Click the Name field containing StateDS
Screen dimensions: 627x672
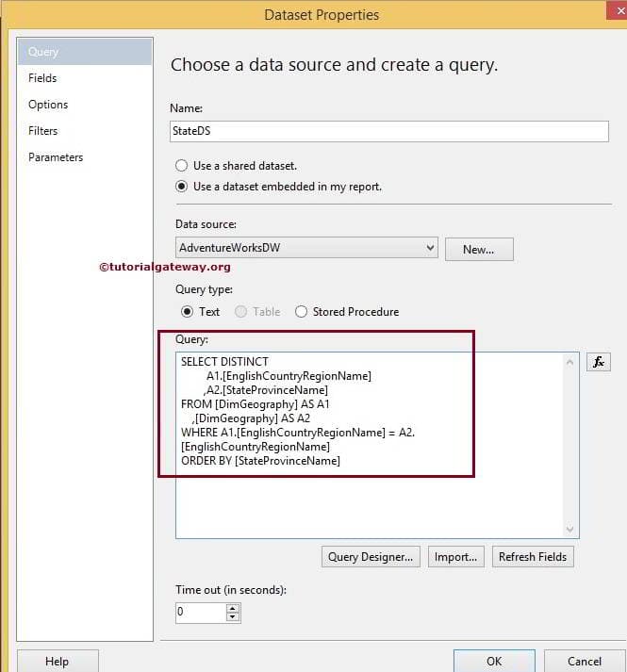389,131
